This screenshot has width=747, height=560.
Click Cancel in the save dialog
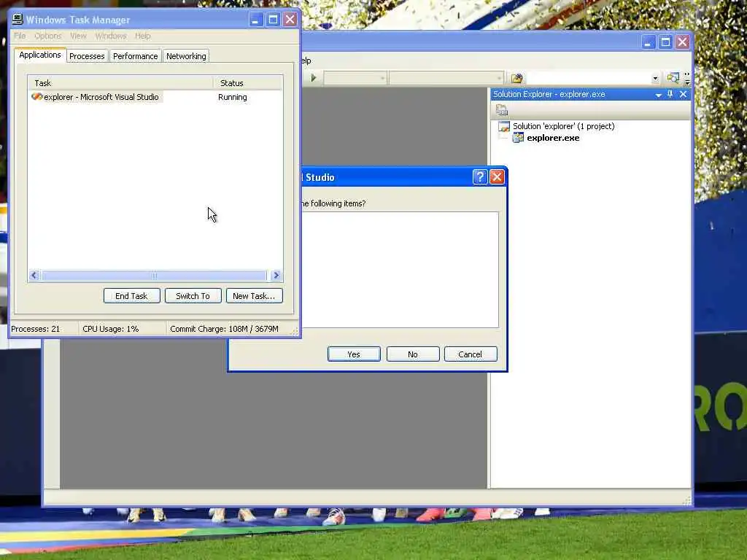pyautogui.click(x=471, y=354)
